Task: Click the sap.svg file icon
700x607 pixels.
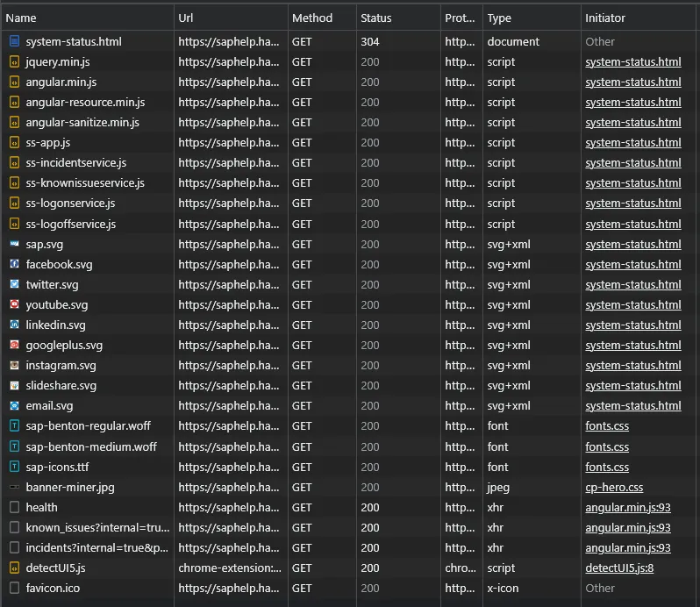Action: coord(14,244)
